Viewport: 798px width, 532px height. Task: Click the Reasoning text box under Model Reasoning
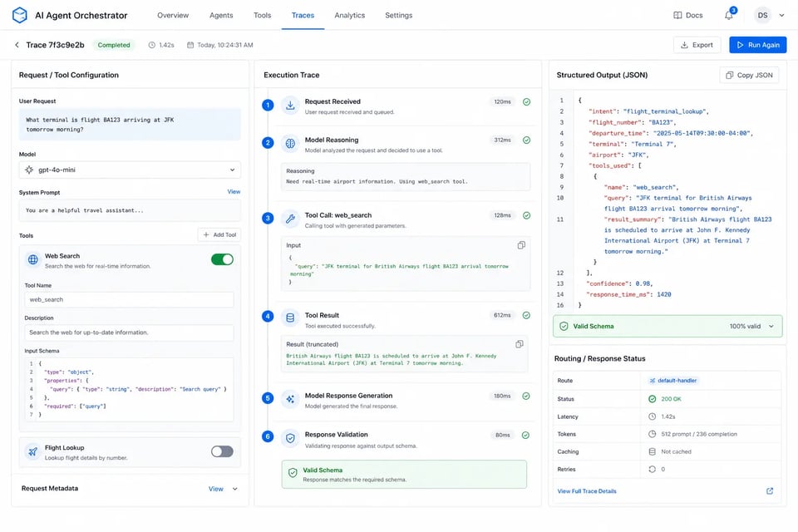[406, 177]
